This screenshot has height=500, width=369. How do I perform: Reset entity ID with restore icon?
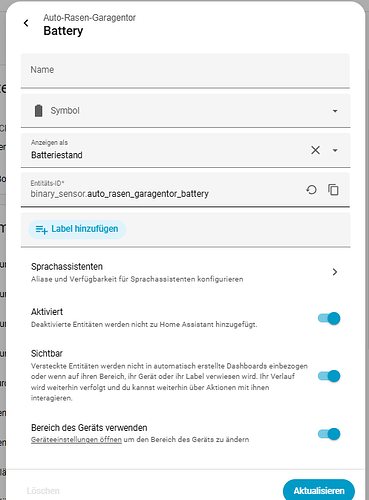tap(311, 190)
